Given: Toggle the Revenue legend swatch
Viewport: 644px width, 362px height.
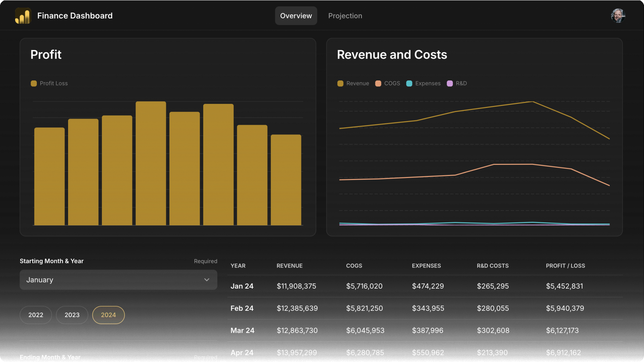Looking at the screenshot, I should point(340,83).
